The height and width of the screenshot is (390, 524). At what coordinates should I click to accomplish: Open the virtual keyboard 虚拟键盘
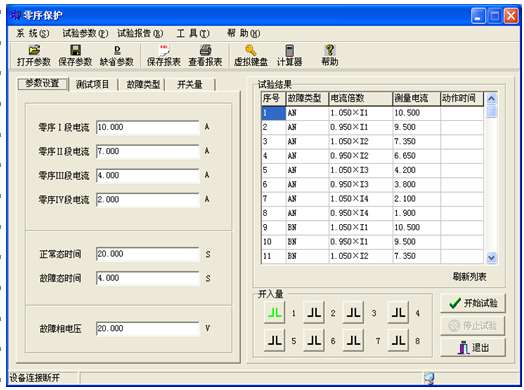[251, 56]
